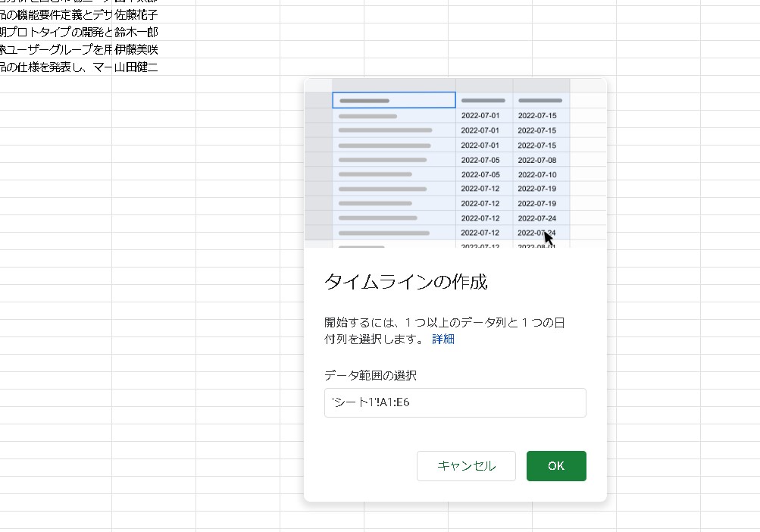Click the mouse pointer icon in the preview
The width and height of the screenshot is (760, 532).
tap(549, 238)
